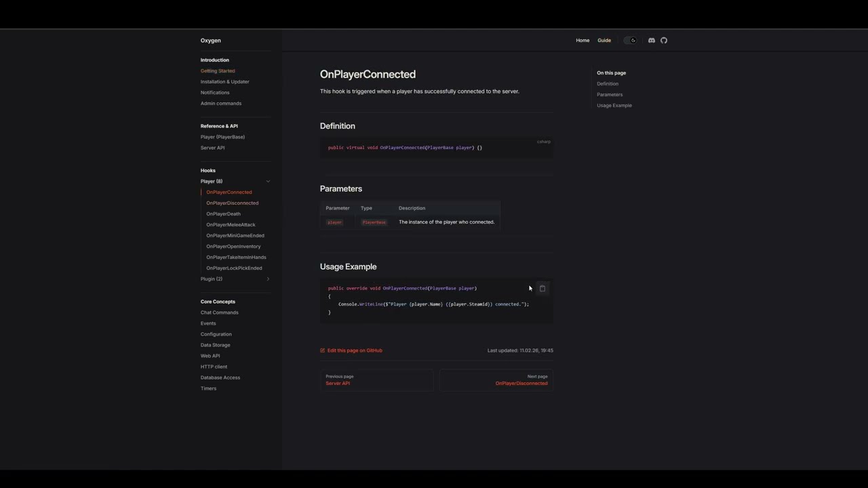Click the Definition section heading
Viewport: 868px width, 488px height.
[x=338, y=126]
